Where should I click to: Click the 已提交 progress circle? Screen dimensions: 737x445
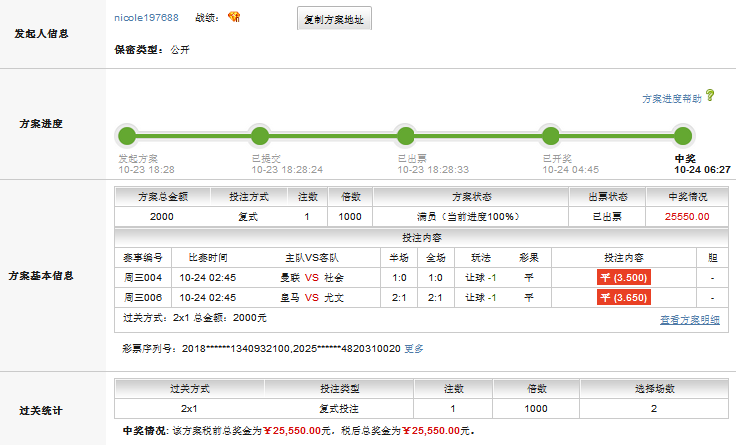click(260, 136)
